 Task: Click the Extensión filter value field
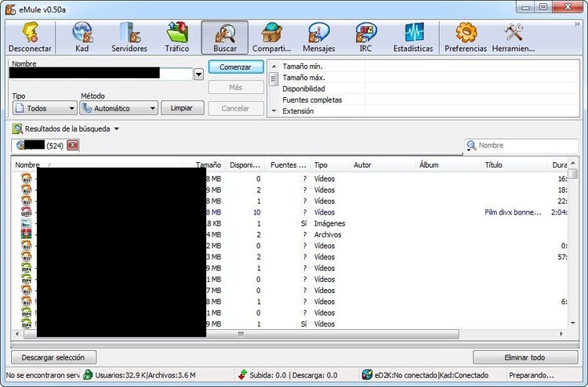tap(472, 111)
